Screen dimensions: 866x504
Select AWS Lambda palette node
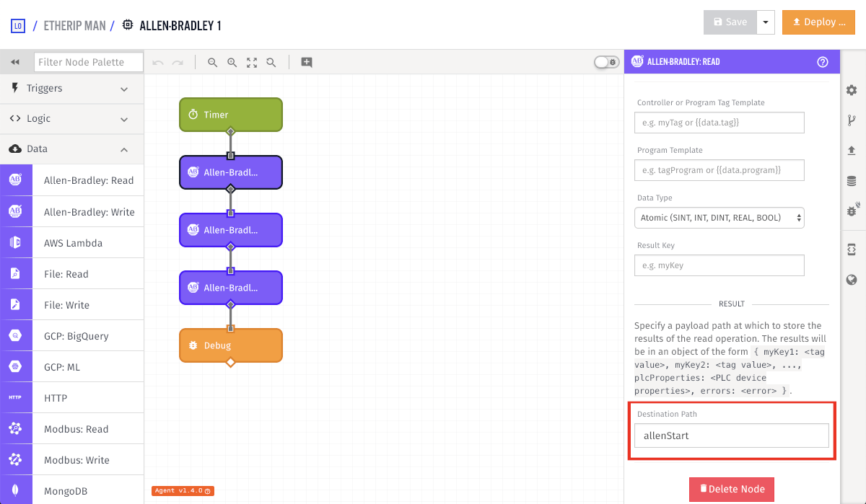72,242
